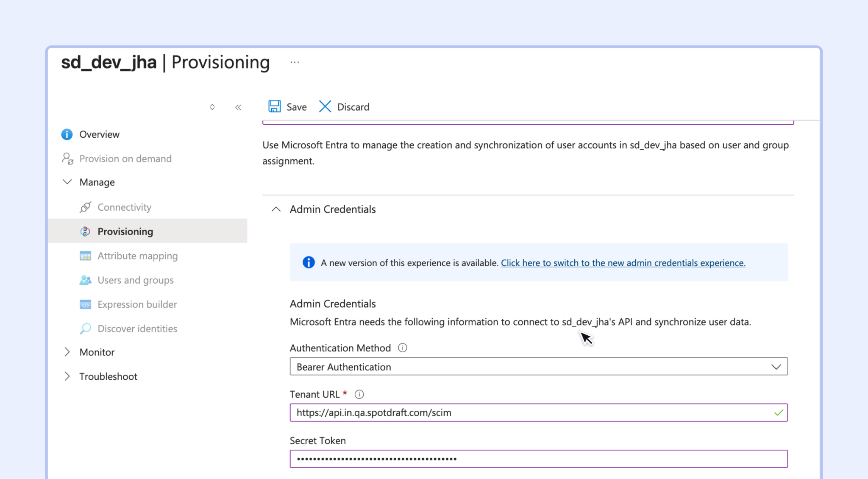Collapse the sidebar with double chevron
This screenshot has width=868, height=479.
pyautogui.click(x=238, y=107)
